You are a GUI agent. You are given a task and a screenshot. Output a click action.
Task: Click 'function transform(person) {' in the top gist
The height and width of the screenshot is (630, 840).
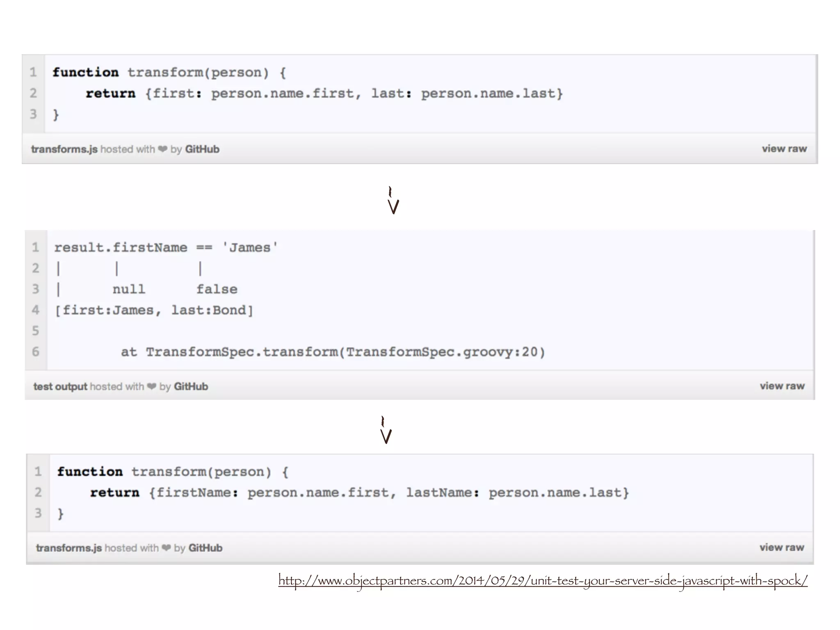pos(169,73)
